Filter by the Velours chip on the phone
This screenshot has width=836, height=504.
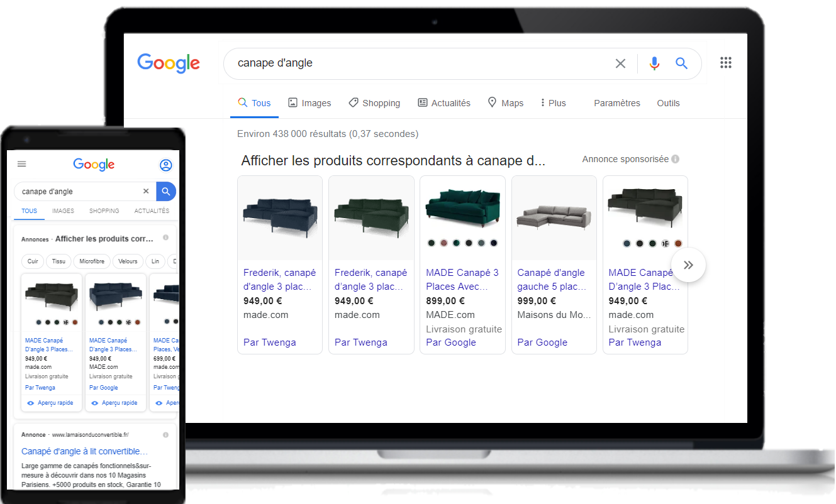pyautogui.click(x=128, y=261)
